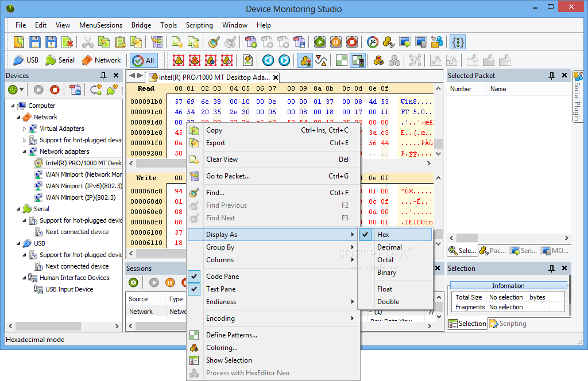Close the Devices panel
Screen dimensions: 588x381
[x=116, y=75]
